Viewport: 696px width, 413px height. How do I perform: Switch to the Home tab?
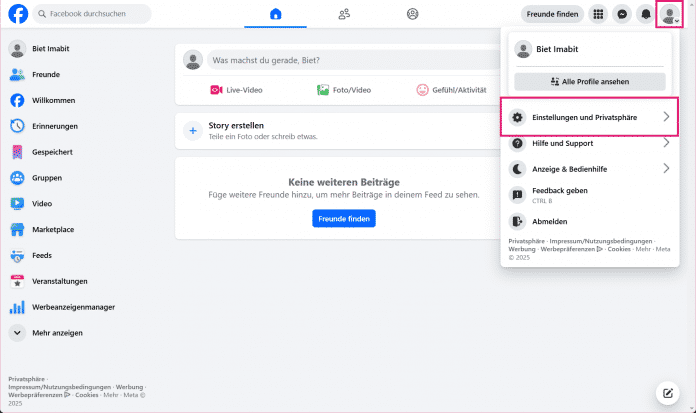click(276, 15)
